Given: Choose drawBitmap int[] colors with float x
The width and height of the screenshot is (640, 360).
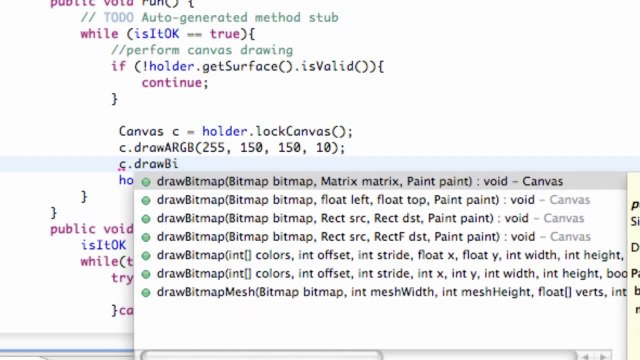Looking at the screenshot, I should click(380, 256).
